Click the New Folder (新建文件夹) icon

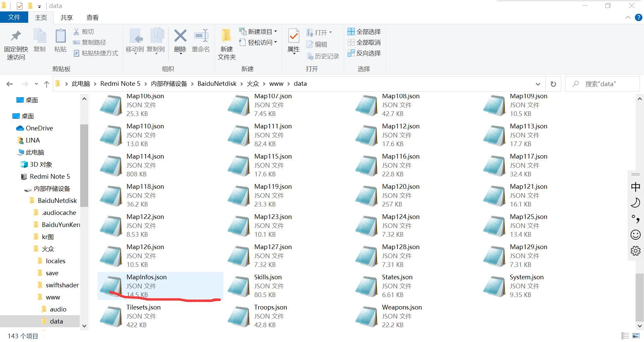(226, 36)
